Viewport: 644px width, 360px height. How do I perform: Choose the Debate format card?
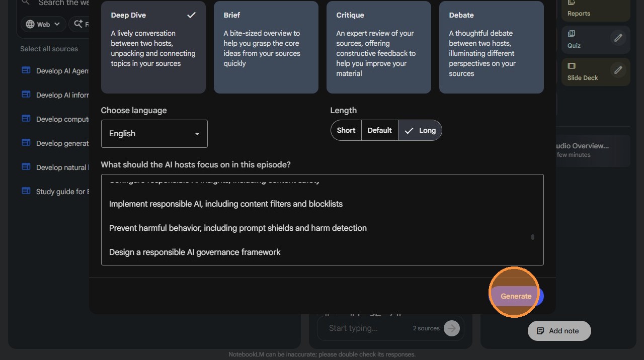tap(491, 47)
